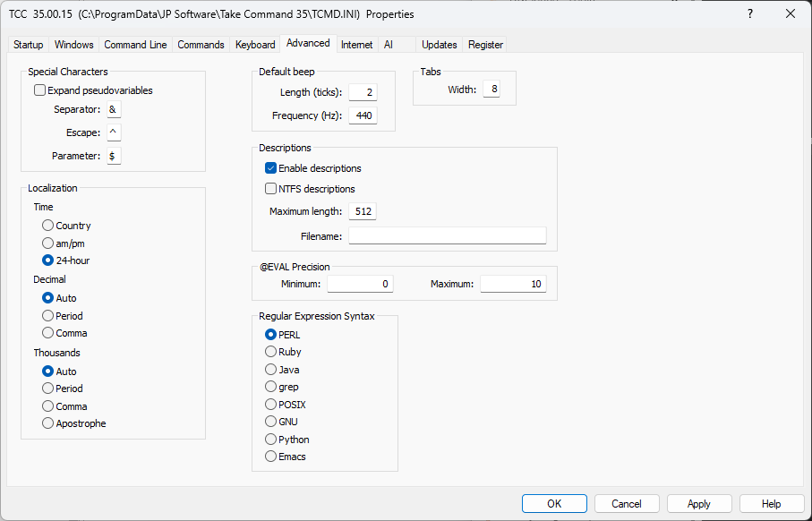Click the Apply button
The image size is (812, 521).
coord(699,504)
